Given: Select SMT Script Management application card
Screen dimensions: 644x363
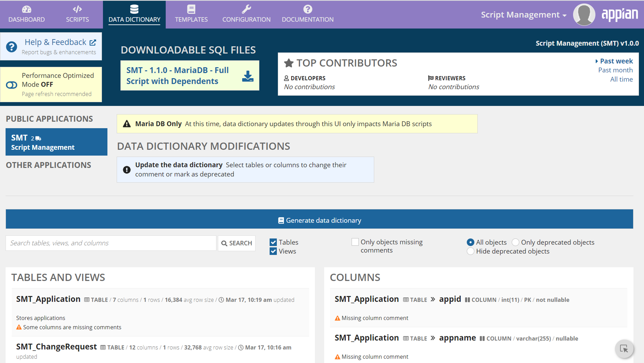Looking at the screenshot, I should (x=57, y=142).
